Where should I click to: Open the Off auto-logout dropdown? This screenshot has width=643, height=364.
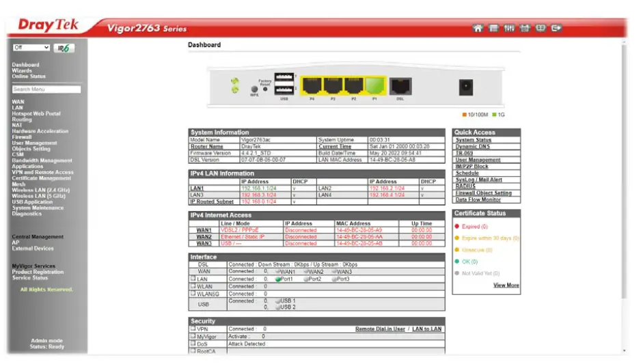(31, 48)
